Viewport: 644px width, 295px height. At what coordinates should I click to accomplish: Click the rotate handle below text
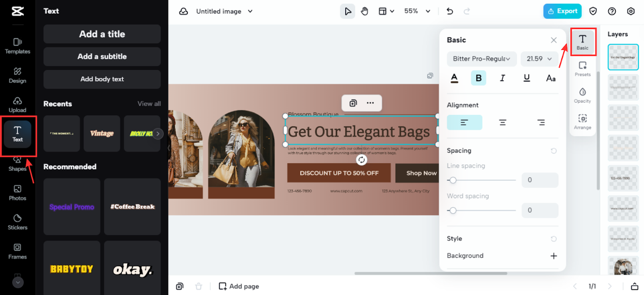pyautogui.click(x=361, y=160)
